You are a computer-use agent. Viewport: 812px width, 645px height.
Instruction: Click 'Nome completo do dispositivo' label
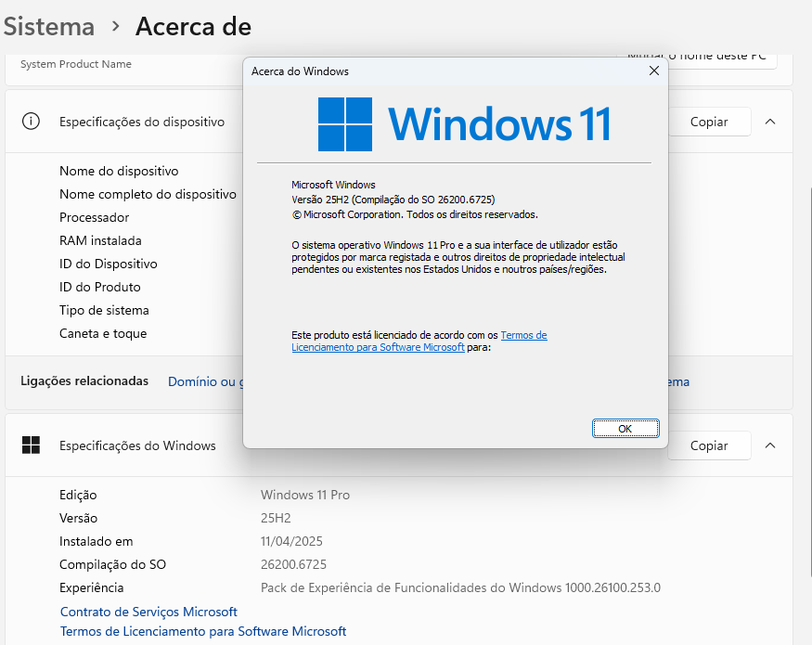[x=148, y=194]
